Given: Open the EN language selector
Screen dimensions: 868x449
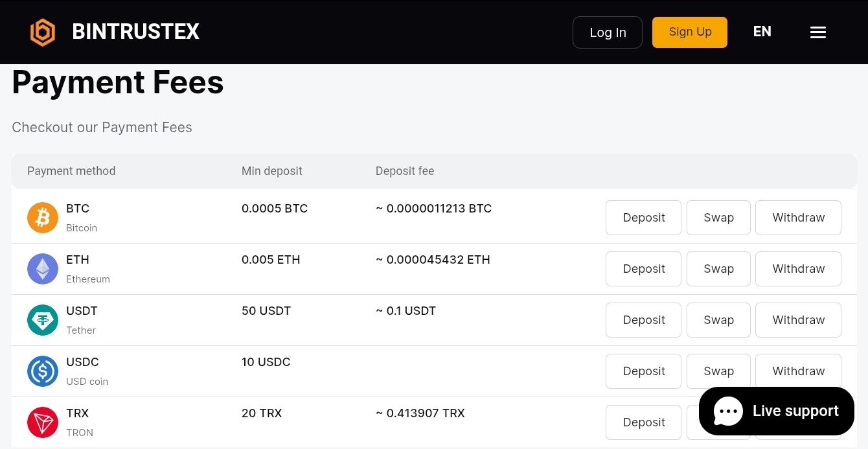Looking at the screenshot, I should (x=762, y=32).
